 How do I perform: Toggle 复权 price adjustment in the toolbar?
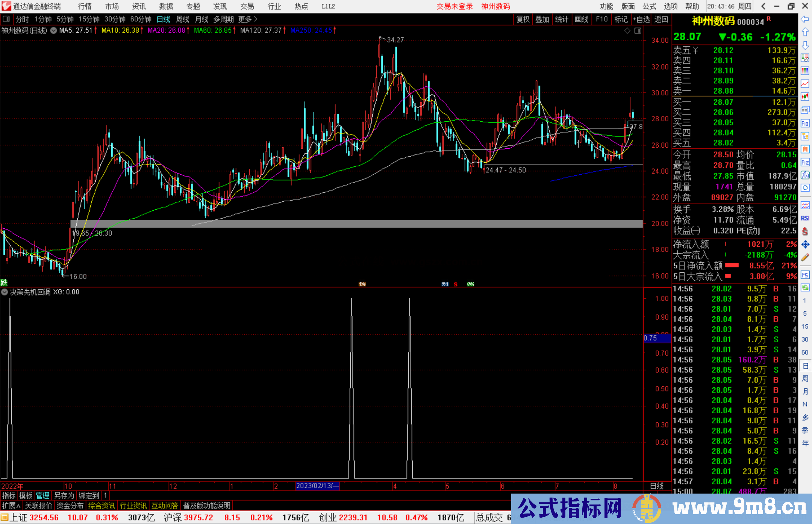pos(523,20)
